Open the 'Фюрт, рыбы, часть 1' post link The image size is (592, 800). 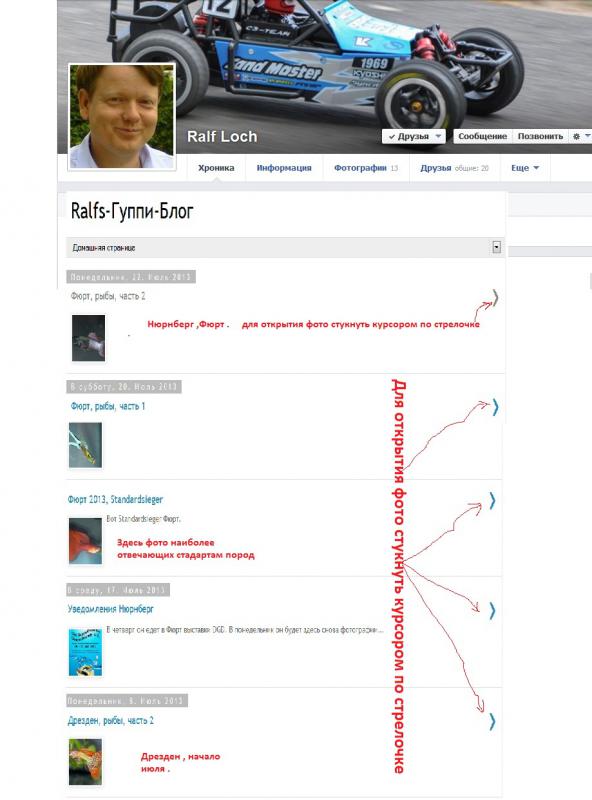tap(108, 406)
